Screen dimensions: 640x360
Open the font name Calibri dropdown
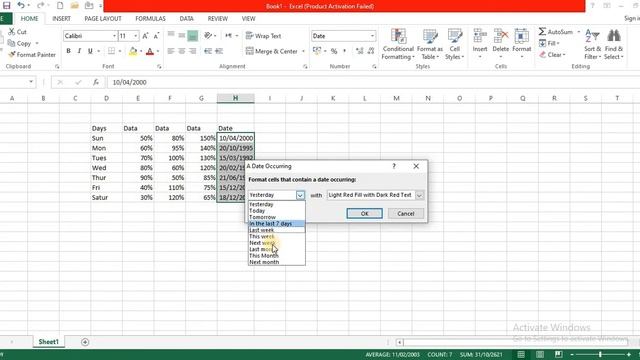(x=114, y=36)
